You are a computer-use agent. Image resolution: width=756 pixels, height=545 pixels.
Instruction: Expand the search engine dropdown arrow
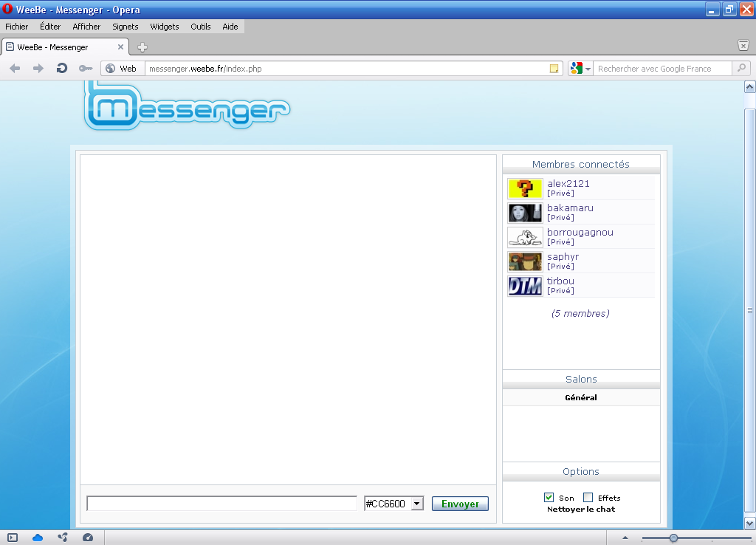coord(588,69)
